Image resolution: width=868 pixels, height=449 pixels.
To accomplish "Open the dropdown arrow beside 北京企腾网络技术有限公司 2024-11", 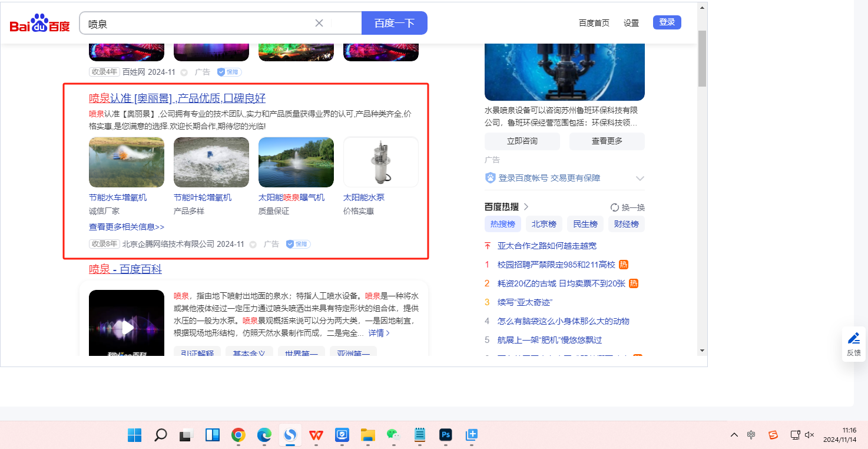I will coord(253,244).
